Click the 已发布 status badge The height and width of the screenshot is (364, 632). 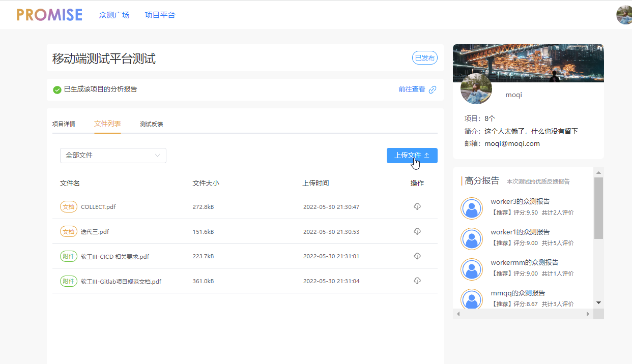(x=425, y=58)
